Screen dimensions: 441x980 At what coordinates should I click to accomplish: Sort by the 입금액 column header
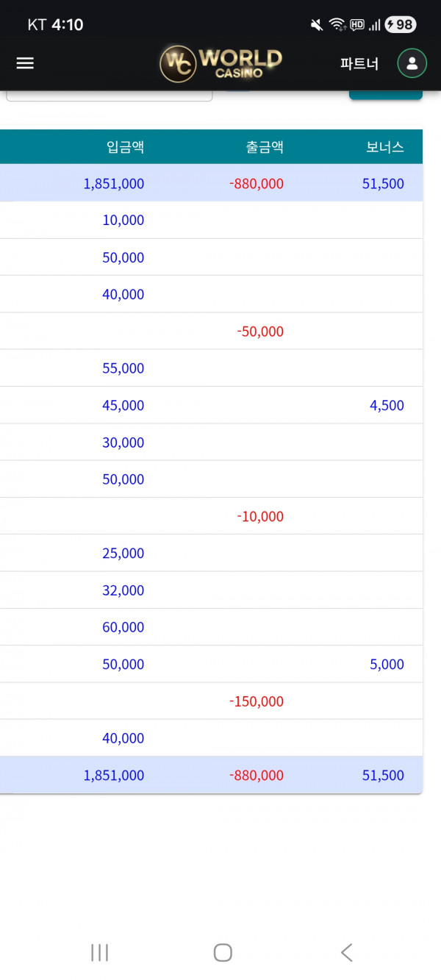[x=125, y=147]
